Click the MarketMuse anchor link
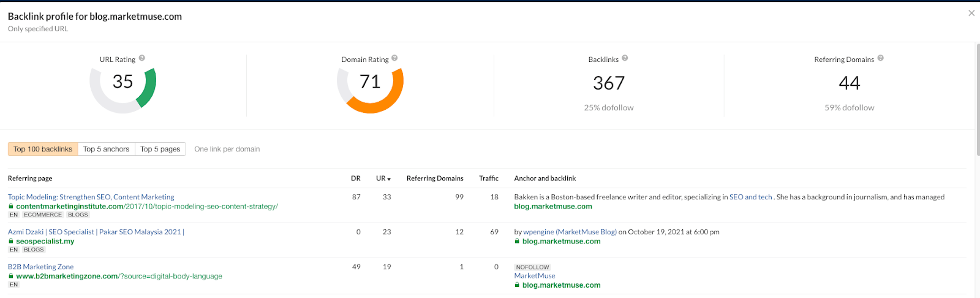Image resolution: width=980 pixels, height=298 pixels. [535, 276]
